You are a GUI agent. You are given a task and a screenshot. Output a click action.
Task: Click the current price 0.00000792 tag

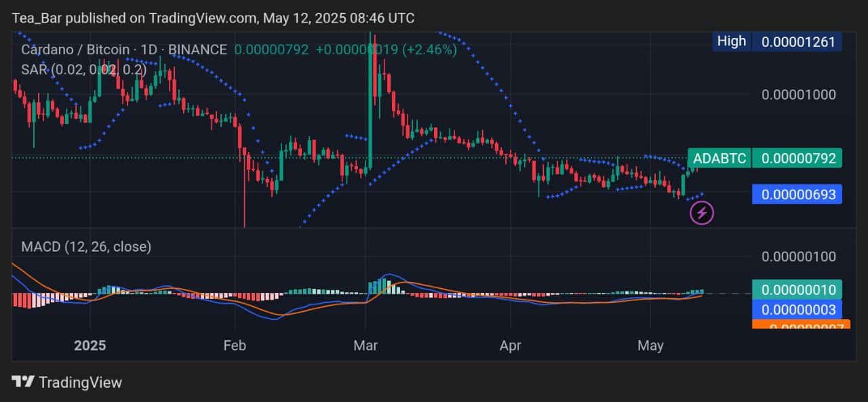coord(797,159)
